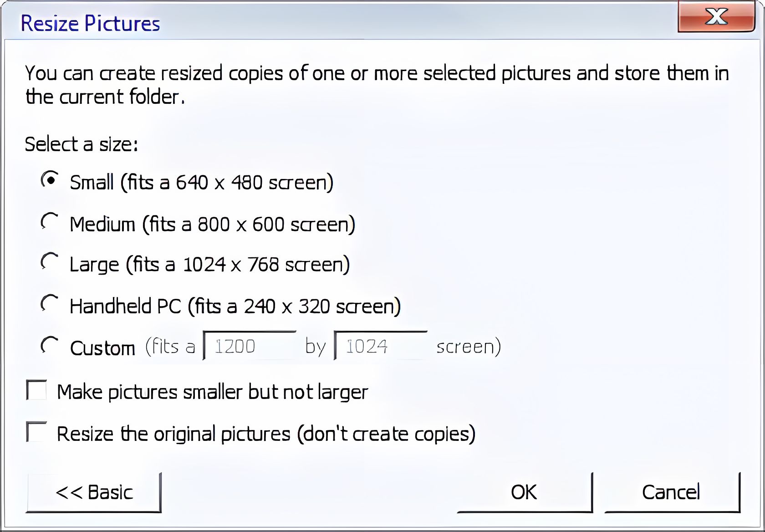Select the Handheld PC 240 x 320 option
Image resolution: width=765 pixels, height=532 pixels.
[x=50, y=304]
